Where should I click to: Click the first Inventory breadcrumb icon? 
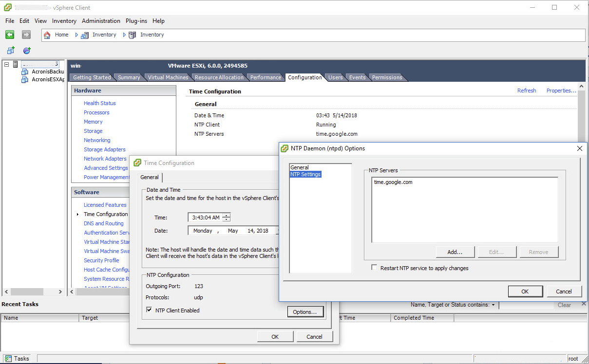tap(85, 35)
